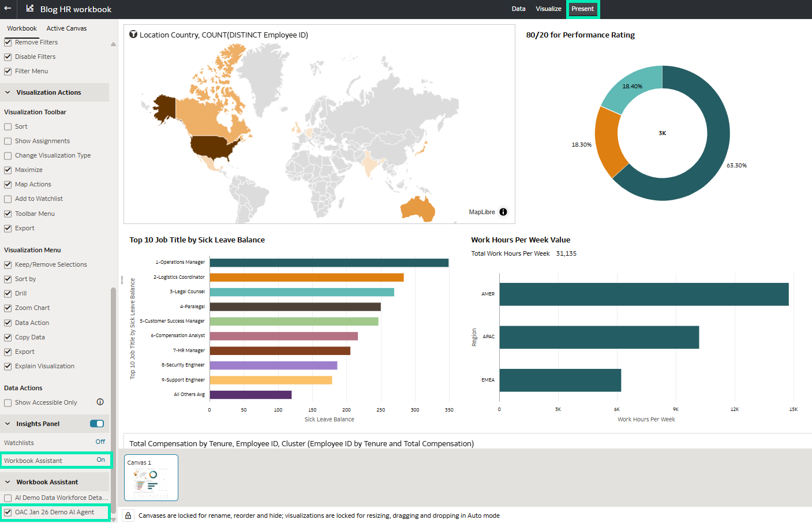Click drag handle left of bar chart
This screenshot has width=812, height=523.
tap(122, 280)
